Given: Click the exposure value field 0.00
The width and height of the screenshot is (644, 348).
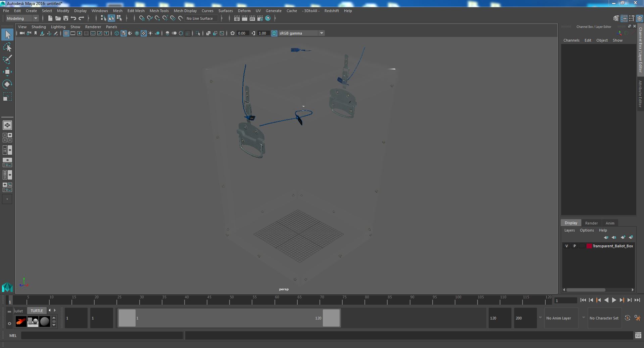Looking at the screenshot, I should 242,33.
